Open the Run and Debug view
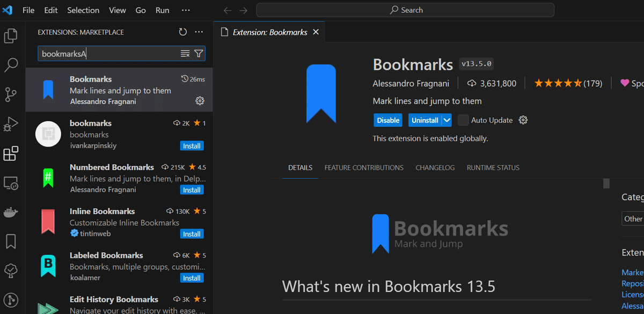The height and width of the screenshot is (314, 644). point(11,125)
